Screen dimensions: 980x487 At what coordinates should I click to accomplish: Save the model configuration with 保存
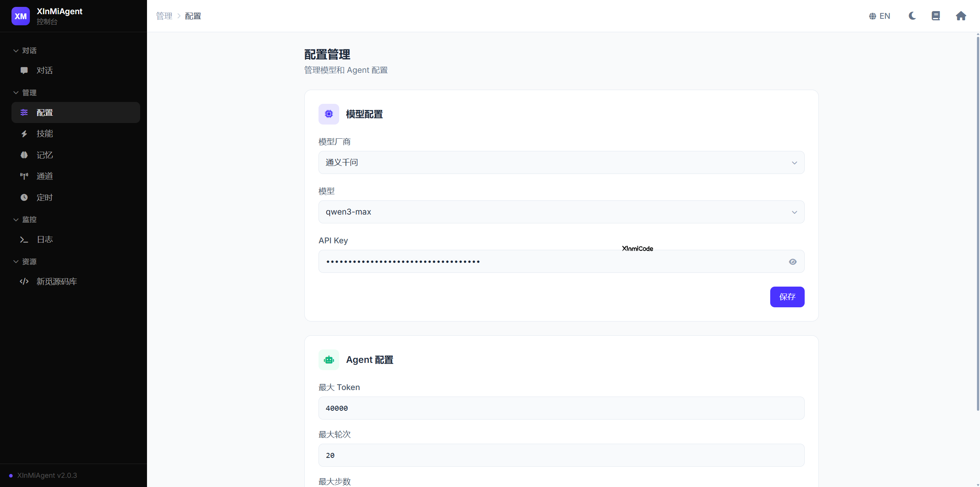coord(787,297)
